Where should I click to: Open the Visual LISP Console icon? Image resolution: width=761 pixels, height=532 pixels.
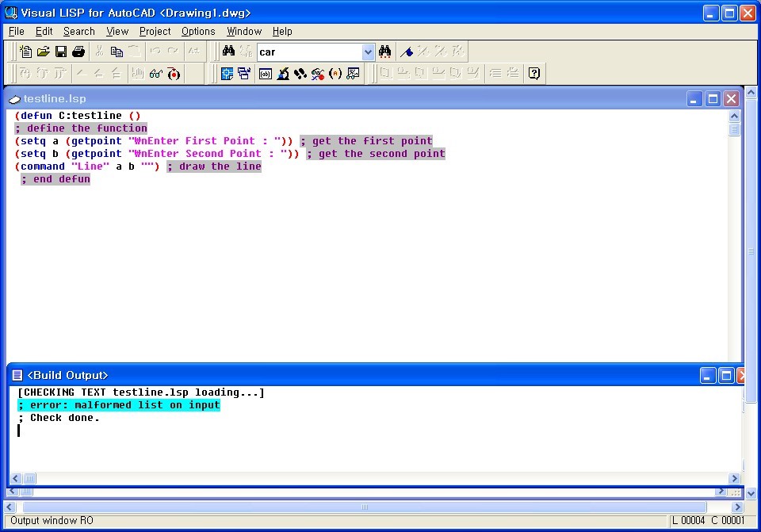[266, 73]
